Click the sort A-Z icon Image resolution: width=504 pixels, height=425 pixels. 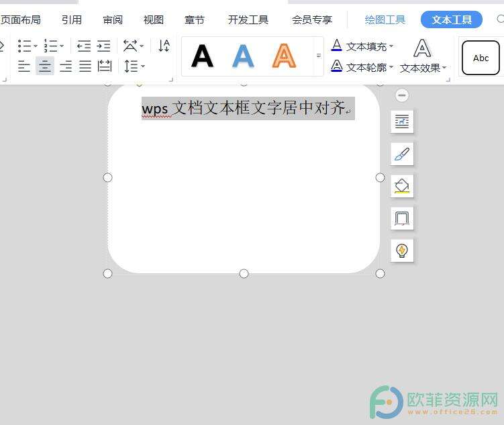(164, 46)
